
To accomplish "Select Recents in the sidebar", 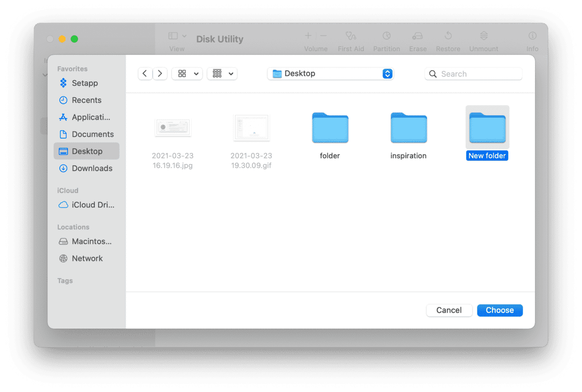I will tap(86, 100).
